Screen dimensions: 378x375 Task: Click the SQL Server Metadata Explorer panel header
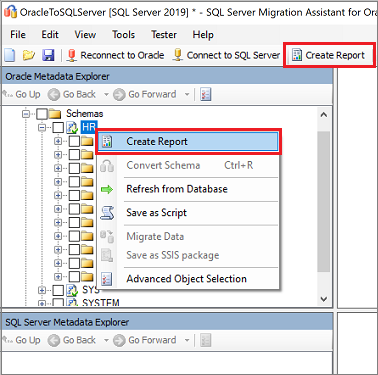pos(167,322)
